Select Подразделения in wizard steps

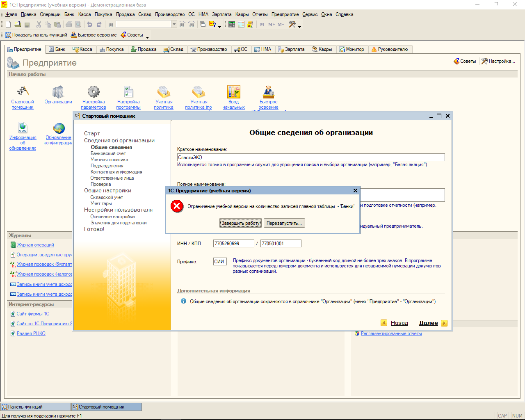(x=107, y=166)
